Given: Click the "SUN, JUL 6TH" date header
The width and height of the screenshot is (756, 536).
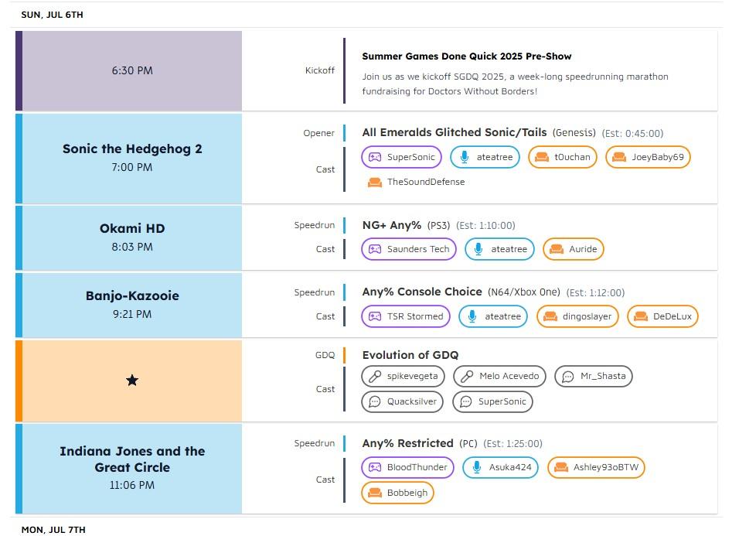Looking at the screenshot, I should pyautogui.click(x=52, y=15).
